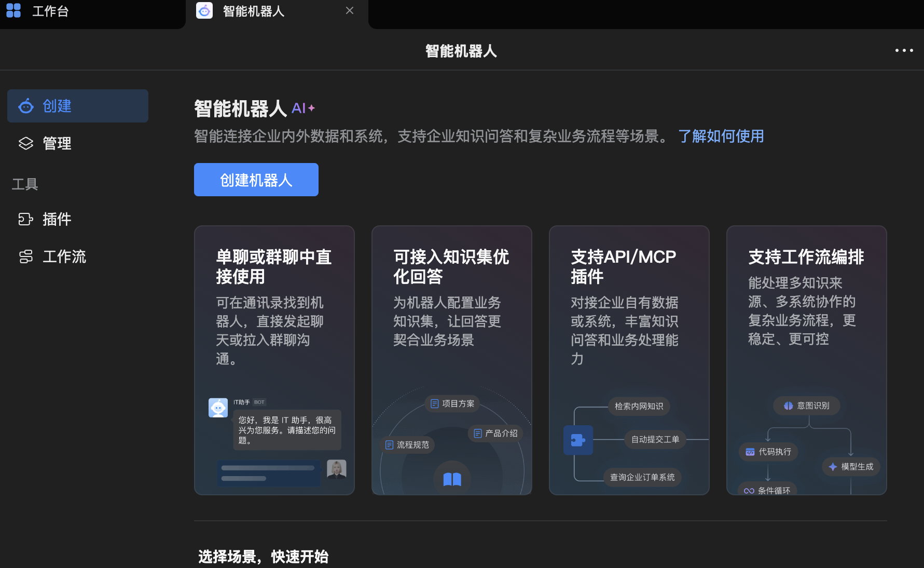The width and height of the screenshot is (924, 568).
Task: Click the 工具 section label
Action: 25,184
